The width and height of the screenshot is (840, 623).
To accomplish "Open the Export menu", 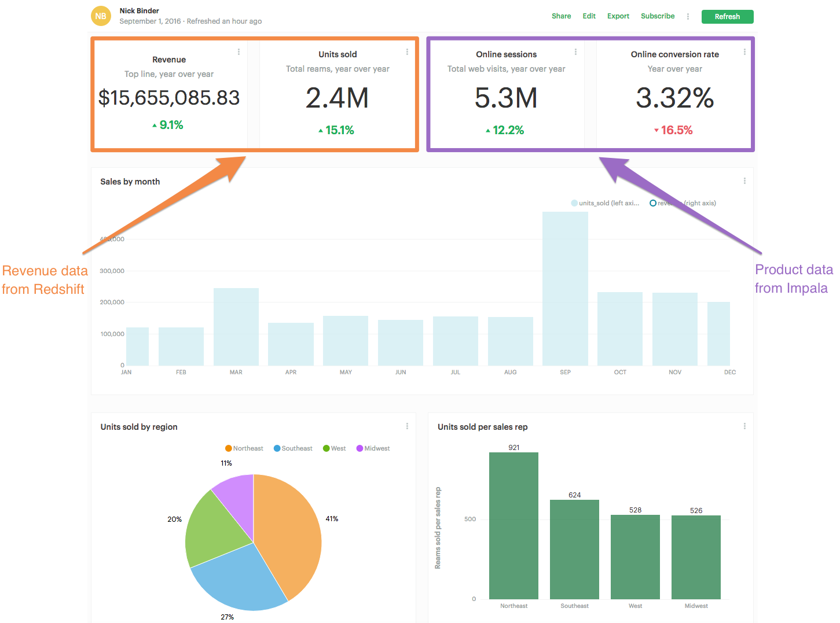I will click(618, 16).
